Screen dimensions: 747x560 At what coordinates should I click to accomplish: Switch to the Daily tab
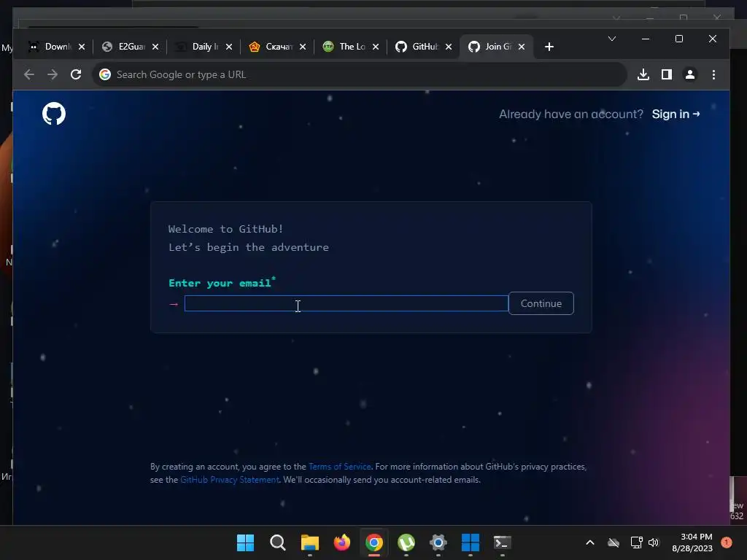(204, 47)
